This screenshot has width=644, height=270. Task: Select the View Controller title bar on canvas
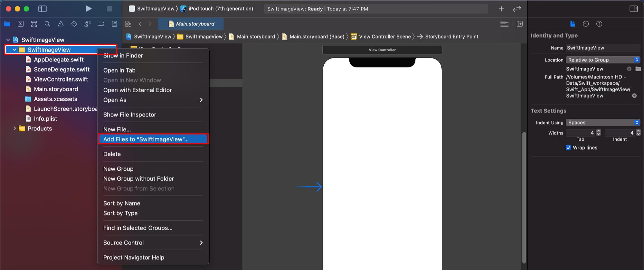tap(382, 50)
